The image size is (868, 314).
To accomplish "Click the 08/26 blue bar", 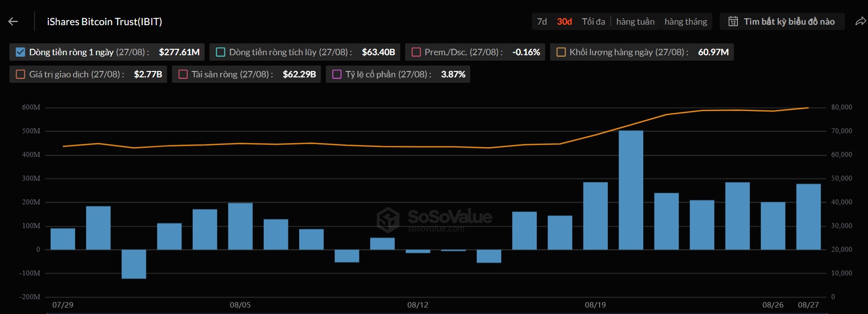I will pos(773,226).
